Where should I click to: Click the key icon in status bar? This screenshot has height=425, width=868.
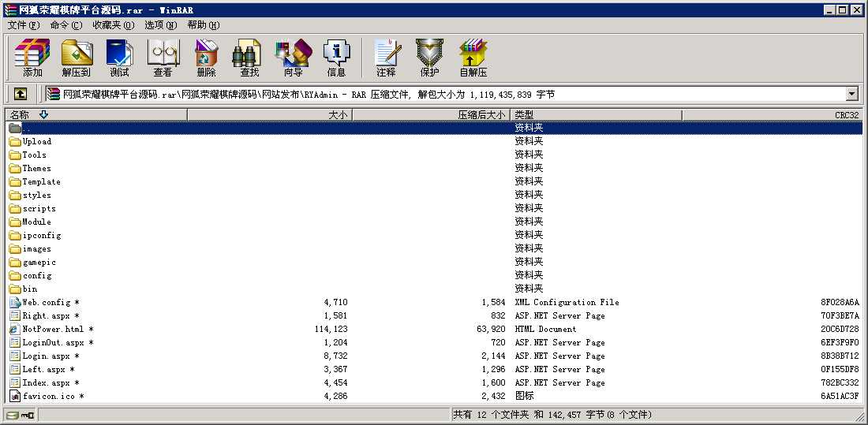coord(28,415)
